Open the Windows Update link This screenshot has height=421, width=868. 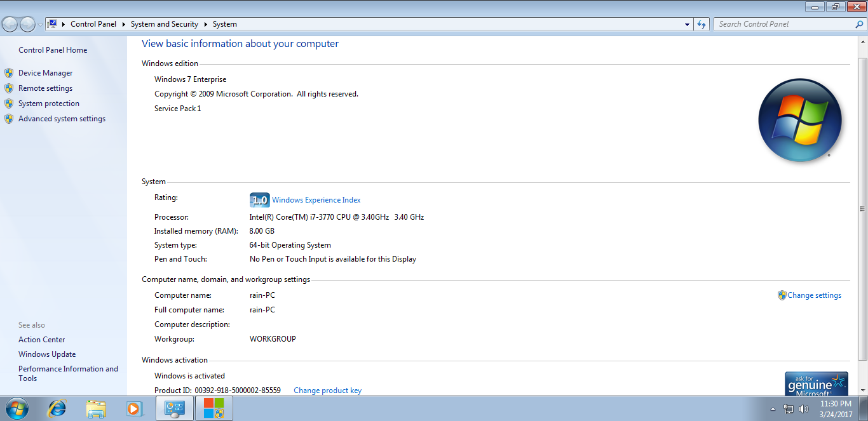(x=47, y=354)
